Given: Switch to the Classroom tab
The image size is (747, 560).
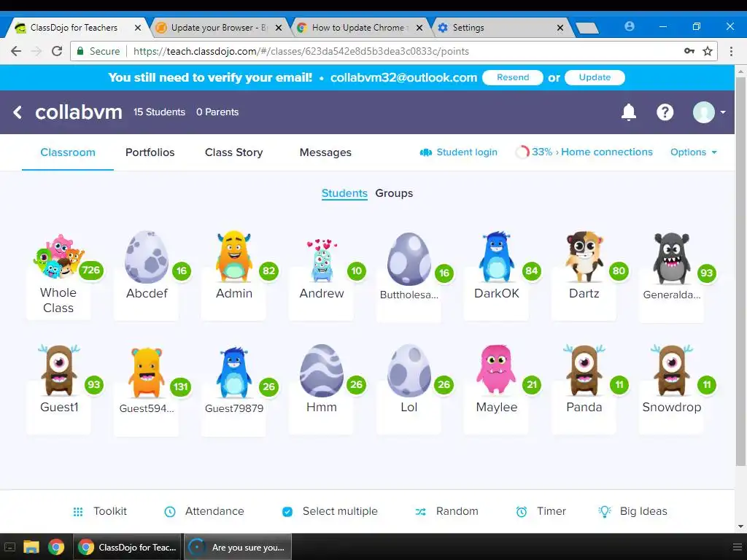Looking at the screenshot, I should pos(68,152).
